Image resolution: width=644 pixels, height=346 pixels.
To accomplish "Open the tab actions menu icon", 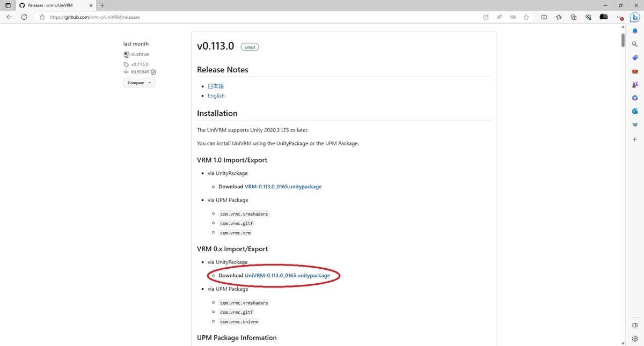I will tap(8, 5).
